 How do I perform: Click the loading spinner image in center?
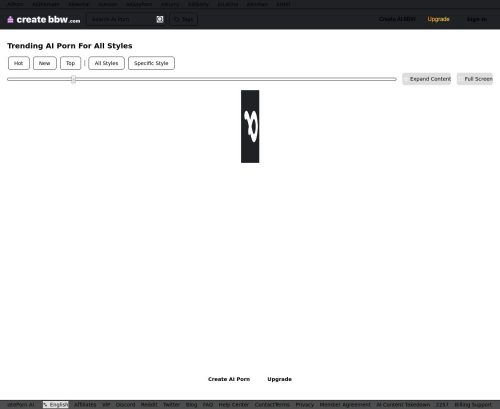pyautogui.click(x=250, y=126)
